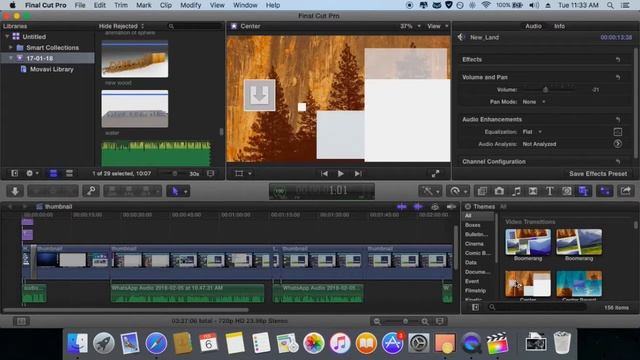Click Save Effects Preset button
Image resolution: width=640 pixels, height=360 pixels.
pos(598,173)
